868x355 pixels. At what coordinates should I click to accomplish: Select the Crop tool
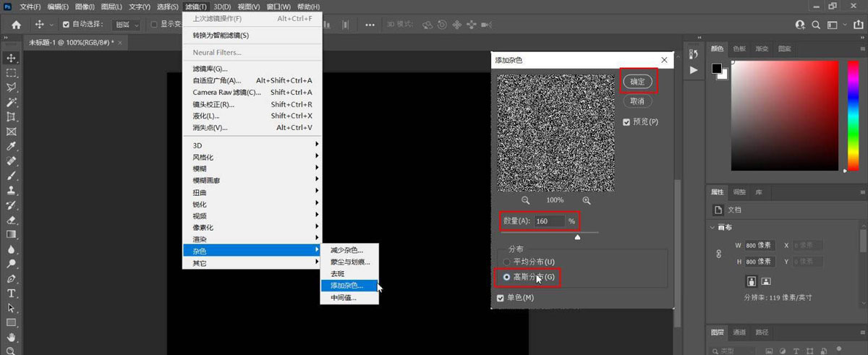(12, 117)
